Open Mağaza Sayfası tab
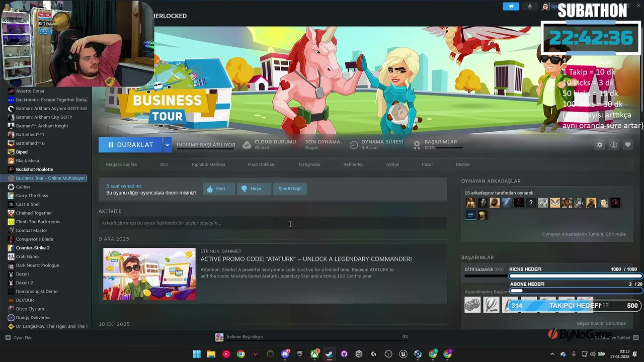 (x=121, y=164)
